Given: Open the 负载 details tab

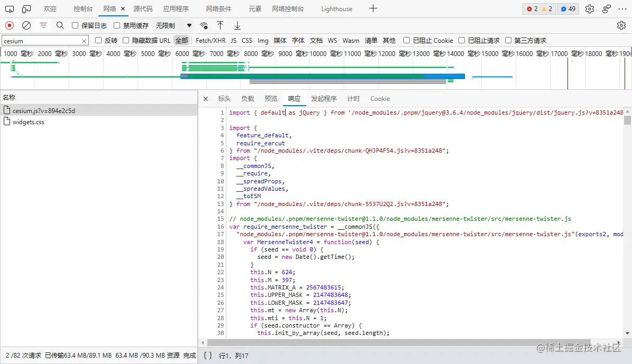Looking at the screenshot, I should [x=248, y=99].
